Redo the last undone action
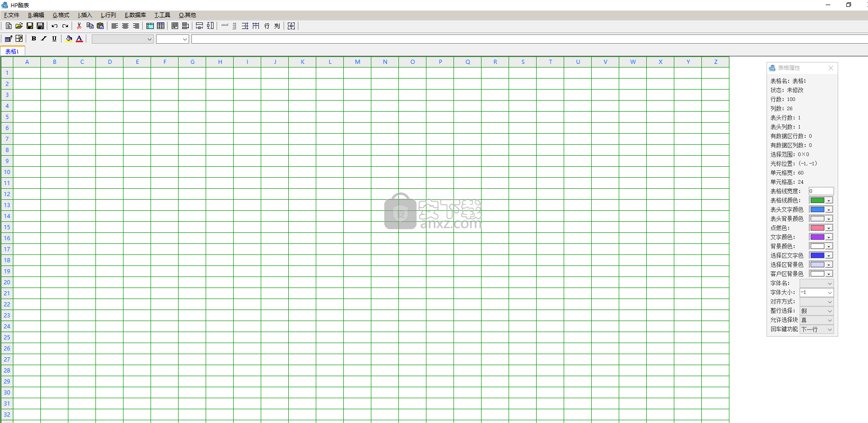This screenshot has width=868, height=423. 65,26
